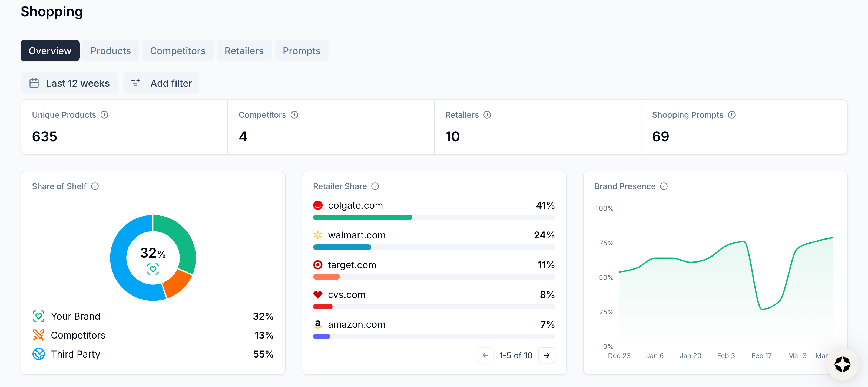Click info icon next to Unique Products
The image size is (868, 387).
(x=104, y=115)
